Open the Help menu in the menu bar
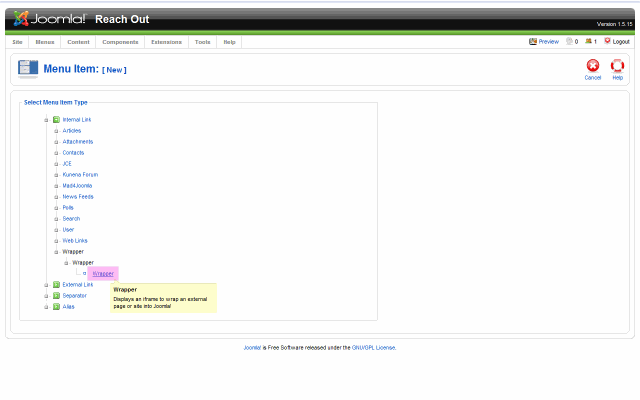640x400 pixels. pos(229,42)
